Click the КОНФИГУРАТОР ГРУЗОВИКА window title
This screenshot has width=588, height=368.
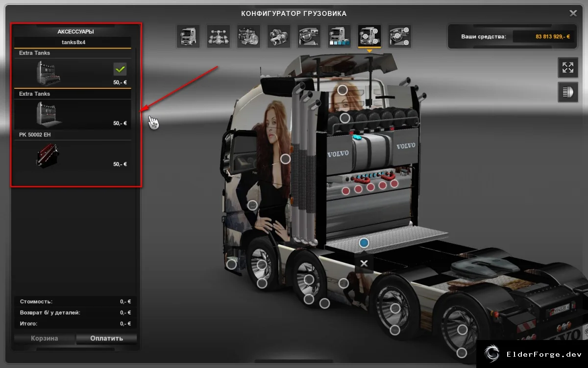(294, 13)
